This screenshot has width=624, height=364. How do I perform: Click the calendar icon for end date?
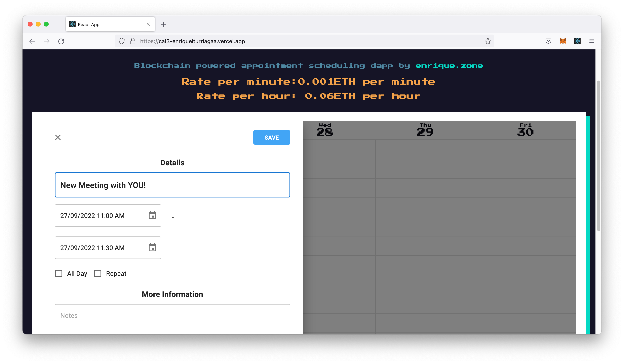pyautogui.click(x=152, y=248)
